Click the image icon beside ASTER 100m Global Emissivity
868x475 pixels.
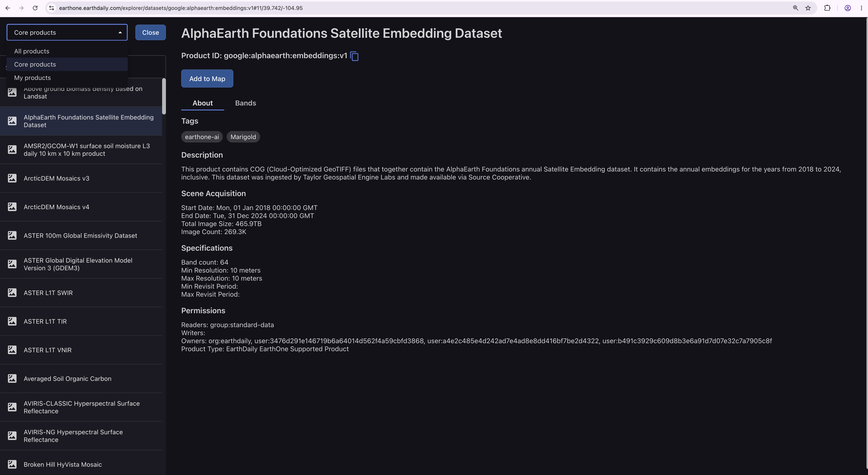tap(12, 235)
